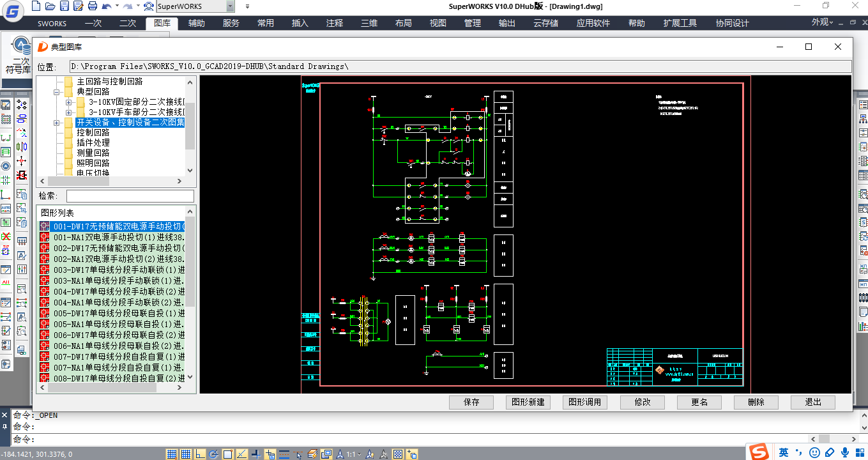
Task: Click the New file icon in quick access toolbar
Action: point(36,6)
